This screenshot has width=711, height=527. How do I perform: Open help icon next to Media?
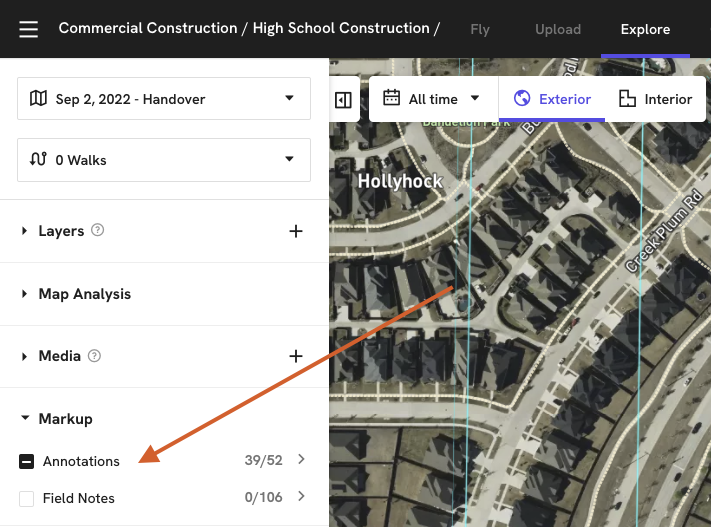[95, 355]
